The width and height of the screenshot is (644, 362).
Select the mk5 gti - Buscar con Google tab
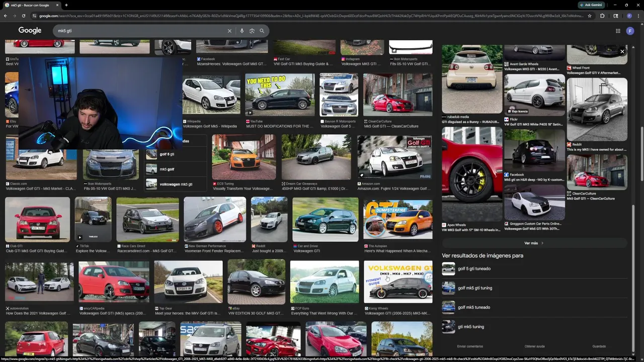(30, 5)
